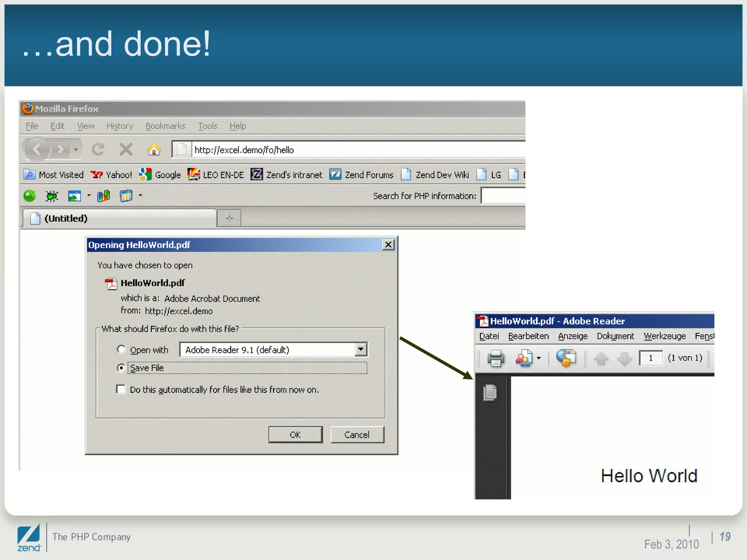Screen dimensions: 747x560
Task: Click the HelloWorld.pdf file icon in dialog
Action: coord(111,283)
